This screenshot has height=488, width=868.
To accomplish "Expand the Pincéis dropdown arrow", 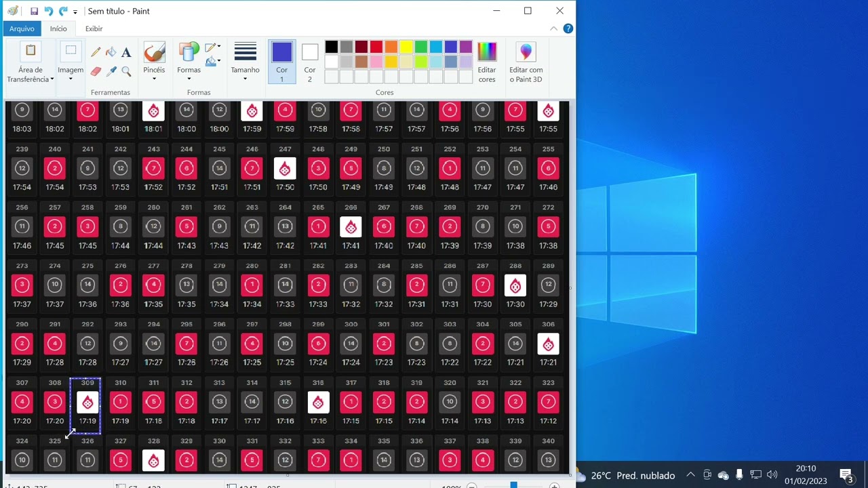I will point(154,79).
